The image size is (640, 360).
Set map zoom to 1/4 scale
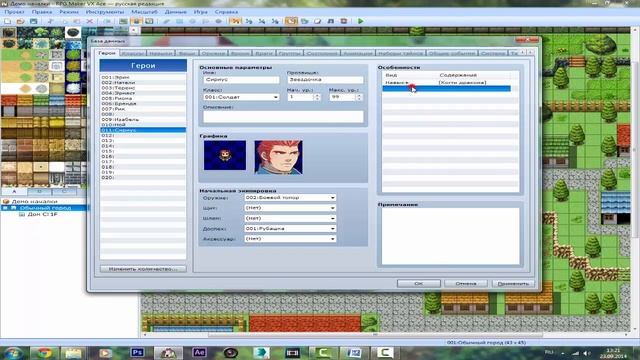262,21
